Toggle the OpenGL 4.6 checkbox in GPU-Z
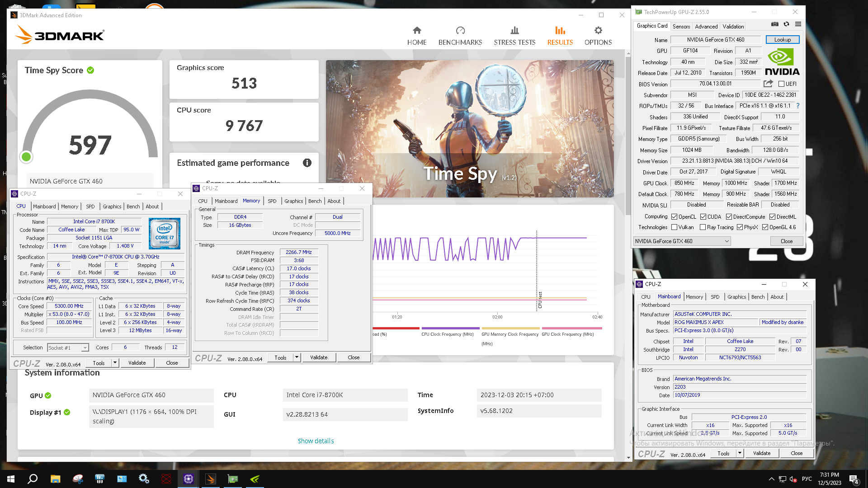 [x=765, y=227]
